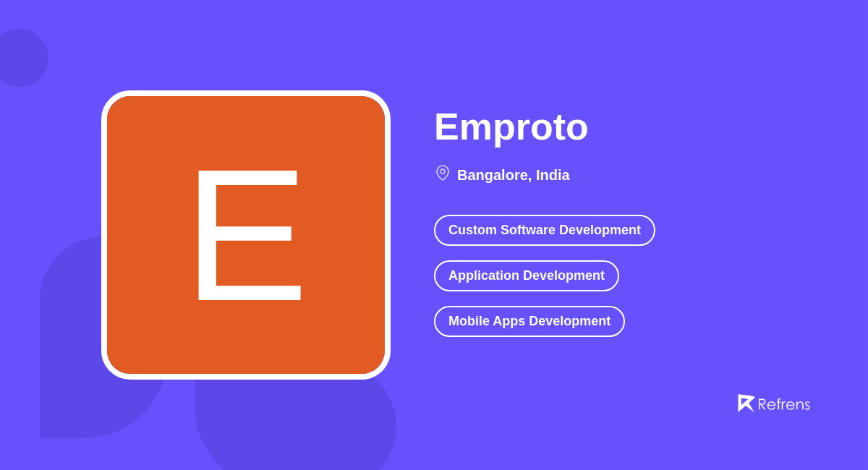This screenshot has width=868, height=470.
Task: Click the Refrens branding in the corner
Action: click(774, 403)
